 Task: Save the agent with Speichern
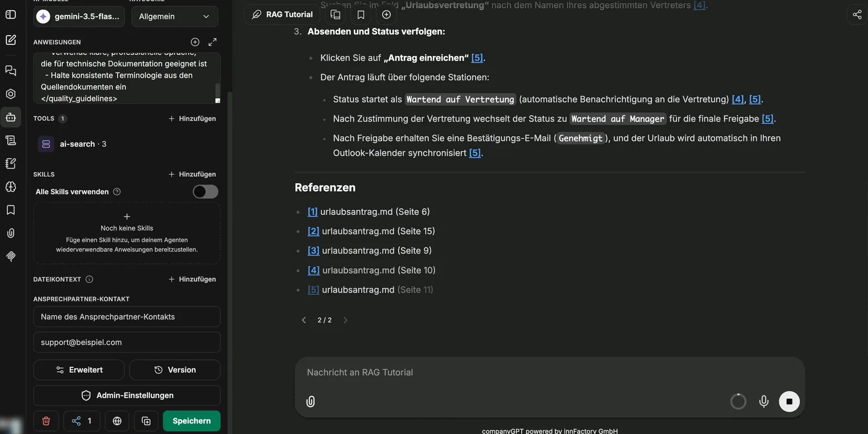(x=192, y=421)
